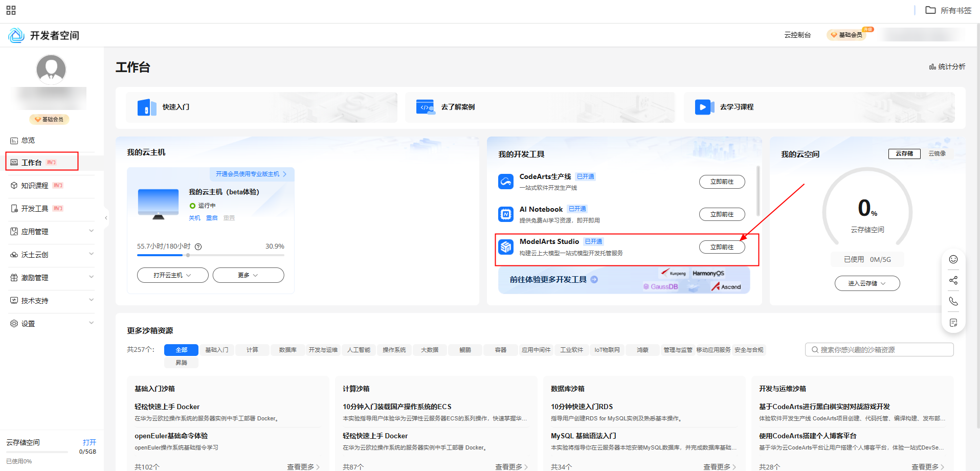Select the 昇腾 sandbox filter
Viewport: 980px width, 471px height.
[x=181, y=363]
